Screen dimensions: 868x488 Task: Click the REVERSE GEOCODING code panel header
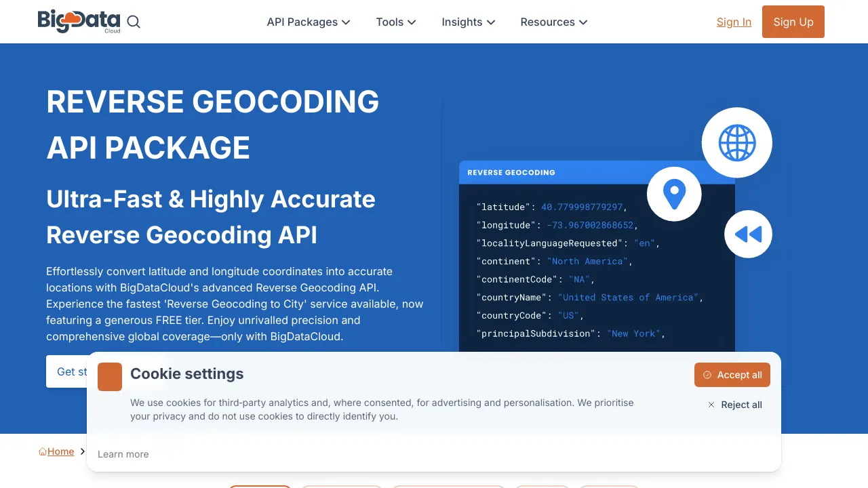(597, 172)
